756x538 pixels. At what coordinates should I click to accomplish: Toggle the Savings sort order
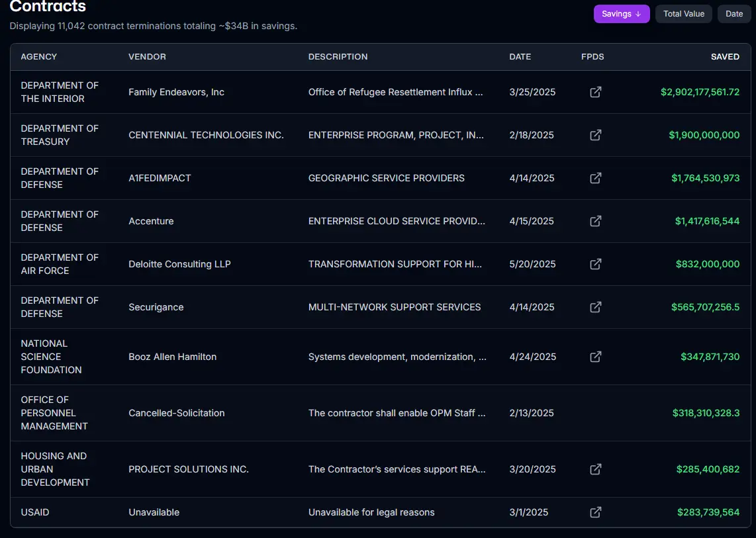(x=621, y=14)
